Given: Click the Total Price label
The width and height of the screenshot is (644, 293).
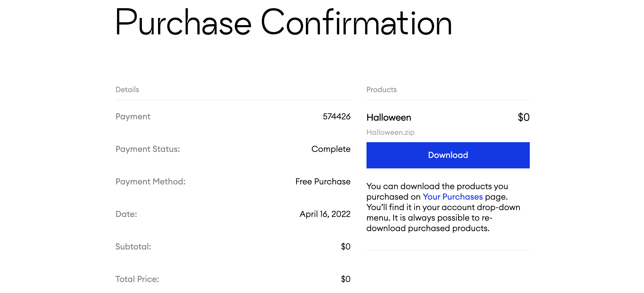Looking at the screenshot, I should [x=137, y=279].
